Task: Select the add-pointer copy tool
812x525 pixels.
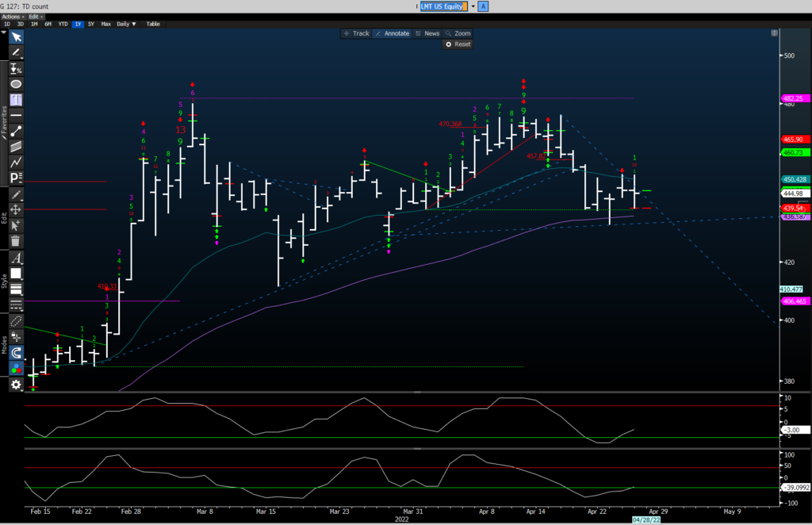Action: (16, 225)
